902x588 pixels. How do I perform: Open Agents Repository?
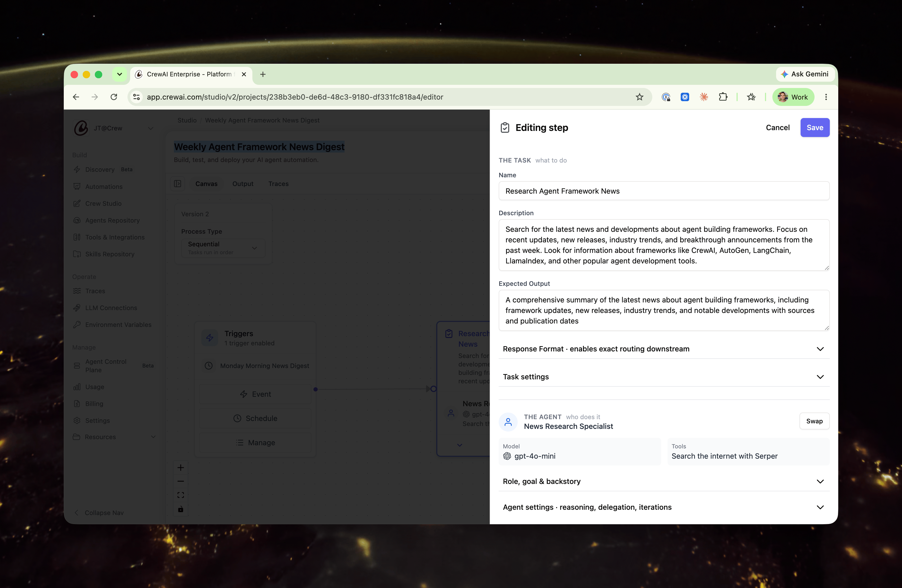tap(112, 220)
